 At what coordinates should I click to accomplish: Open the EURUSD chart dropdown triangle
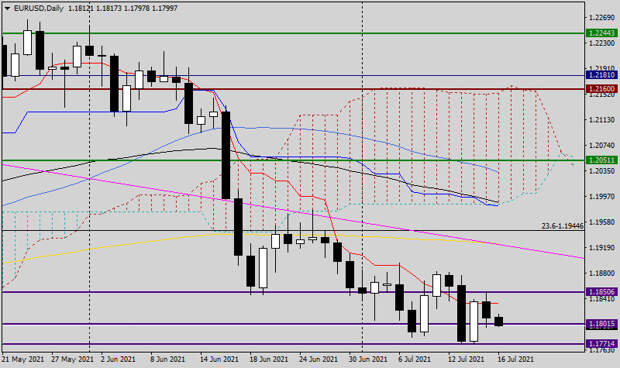point(7,8)
